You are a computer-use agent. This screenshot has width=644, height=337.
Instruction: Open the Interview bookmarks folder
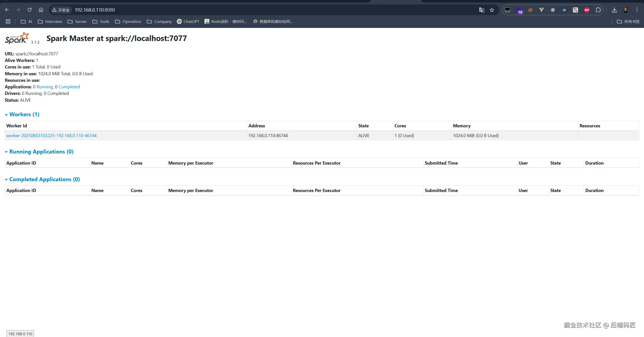pos(50,21)
